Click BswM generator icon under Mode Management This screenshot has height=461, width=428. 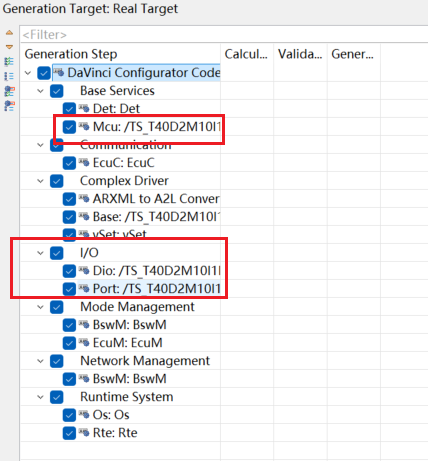(84, 325)
